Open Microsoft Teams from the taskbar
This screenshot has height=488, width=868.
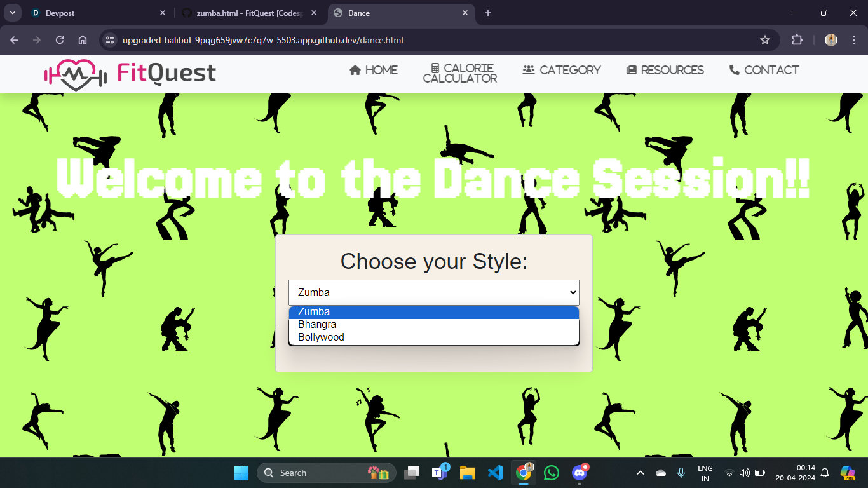(440, 473)
